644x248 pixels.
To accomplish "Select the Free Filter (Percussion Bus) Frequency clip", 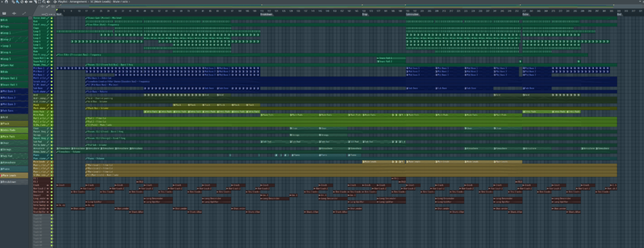I will point(321,55).
